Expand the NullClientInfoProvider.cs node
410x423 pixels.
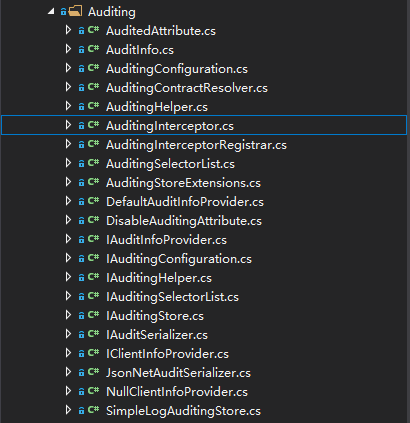coord(68,391)
